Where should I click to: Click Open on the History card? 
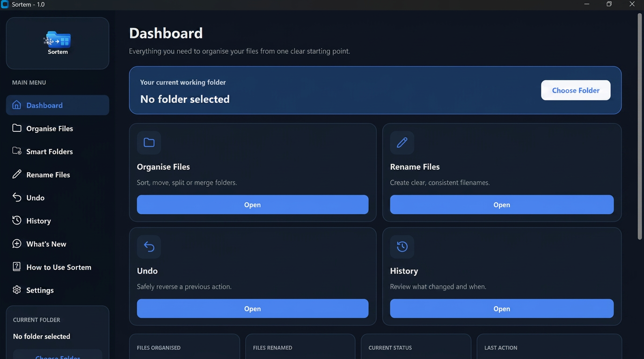(502, 309)
